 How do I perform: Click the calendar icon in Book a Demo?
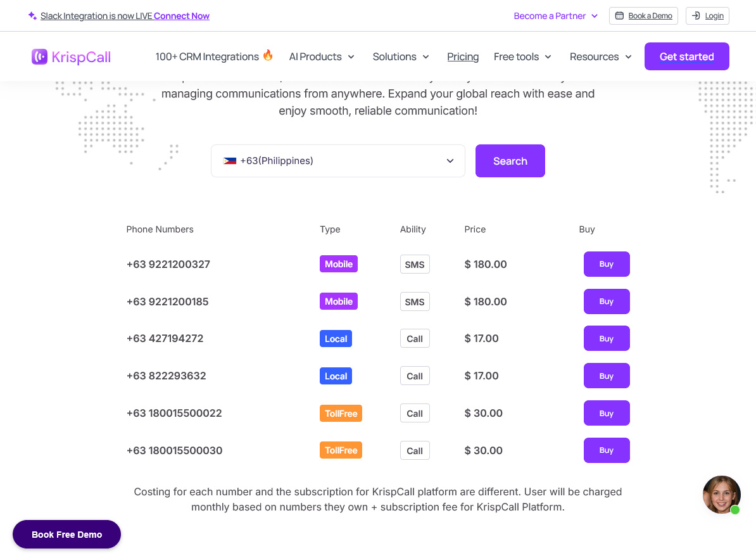pos(620,16)
